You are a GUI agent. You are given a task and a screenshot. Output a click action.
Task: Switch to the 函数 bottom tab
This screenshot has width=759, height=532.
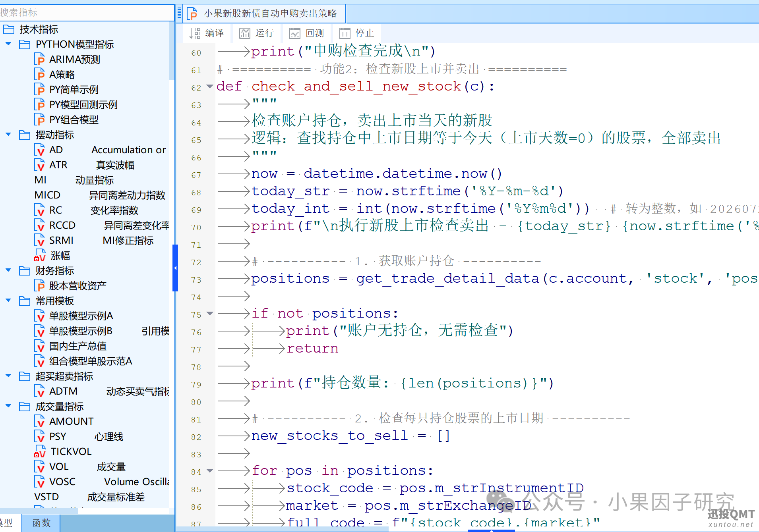pos(41,523)
